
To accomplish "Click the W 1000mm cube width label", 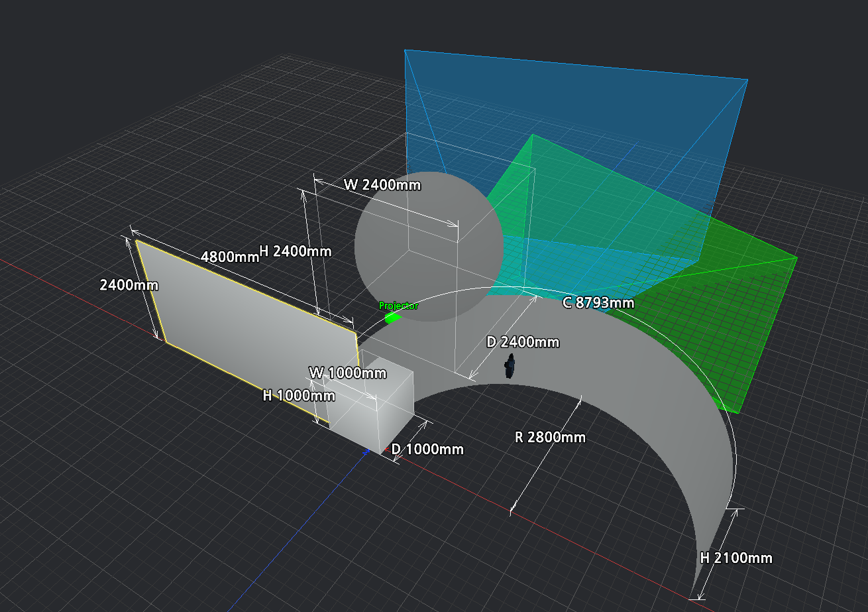I will click(347, 373).
